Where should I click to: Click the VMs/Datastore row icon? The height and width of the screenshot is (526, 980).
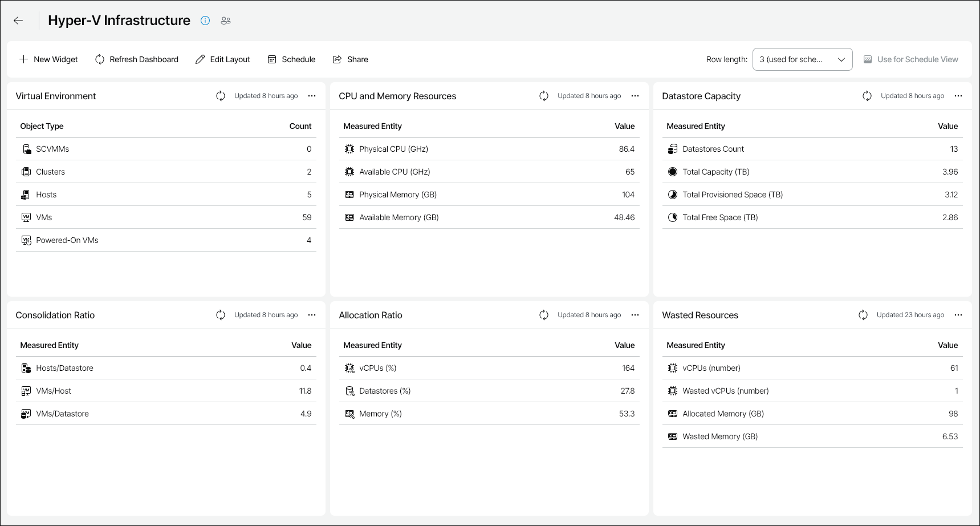tap(26, 414)
